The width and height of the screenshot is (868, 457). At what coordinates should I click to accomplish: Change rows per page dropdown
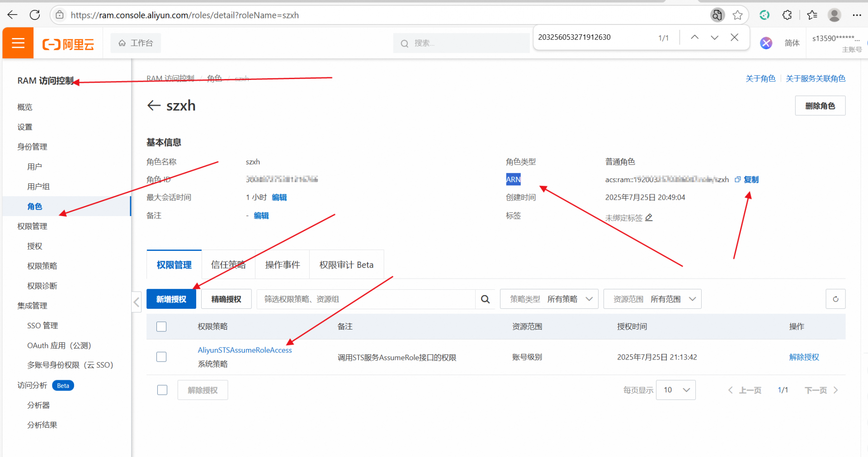click(x=676, y=390)
